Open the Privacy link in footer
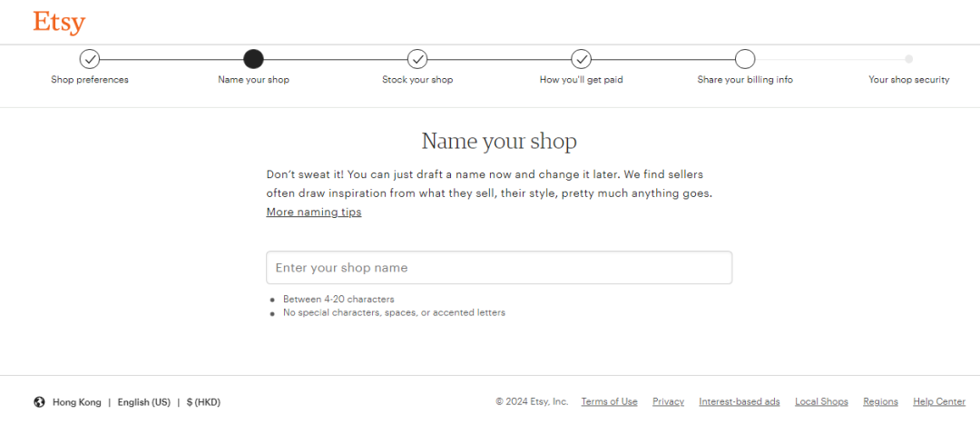The width and height of the screenshot is (980, 425). click(668, 401)
